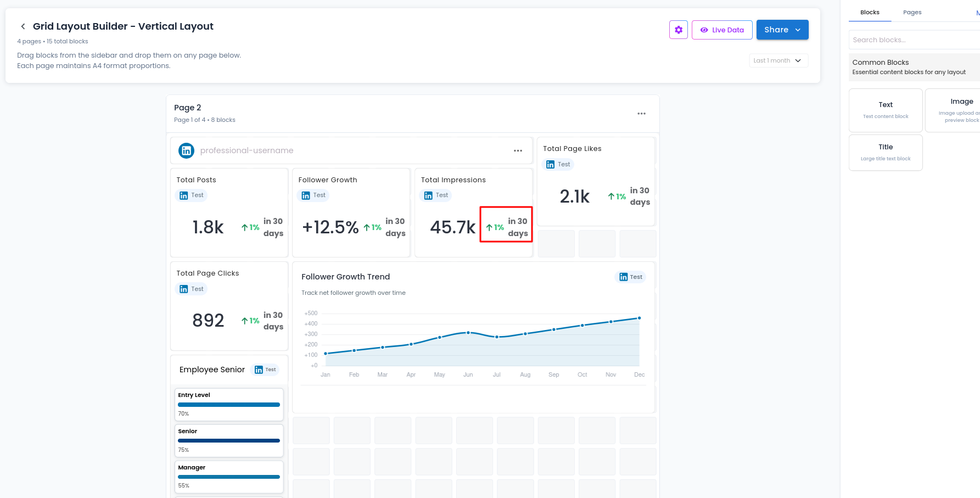Switch to the Blocks tab
The height and width of the screenshot is (498, 980).
[x=870, y=12]
